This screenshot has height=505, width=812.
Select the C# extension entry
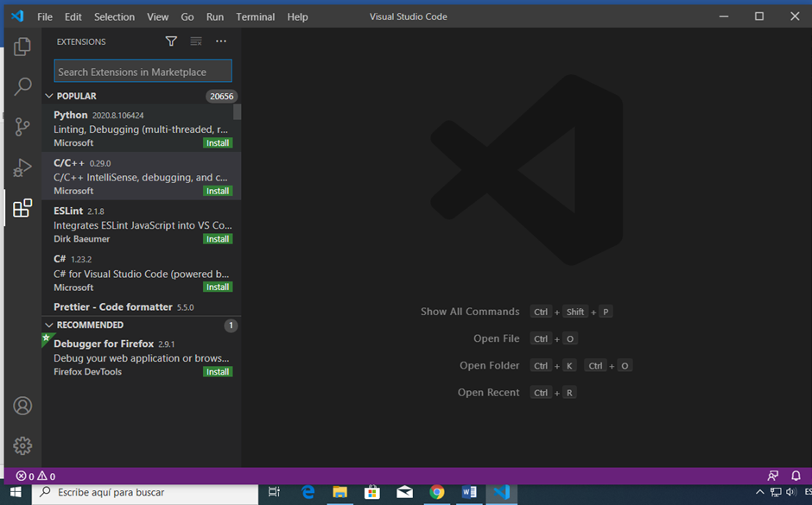pos(141,273)
